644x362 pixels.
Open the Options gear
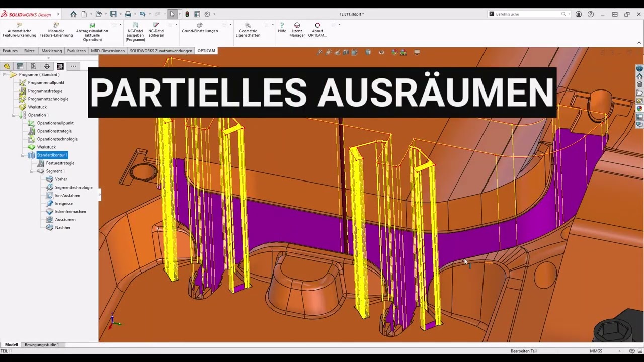[207, 14]
